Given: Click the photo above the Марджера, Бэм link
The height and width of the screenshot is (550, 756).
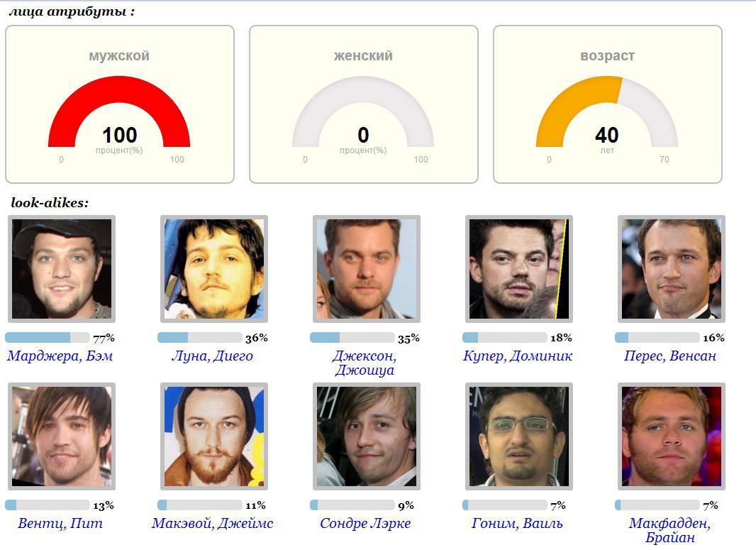Looking at the screenshot, I should pyautogui.click(x=62, y=269).
